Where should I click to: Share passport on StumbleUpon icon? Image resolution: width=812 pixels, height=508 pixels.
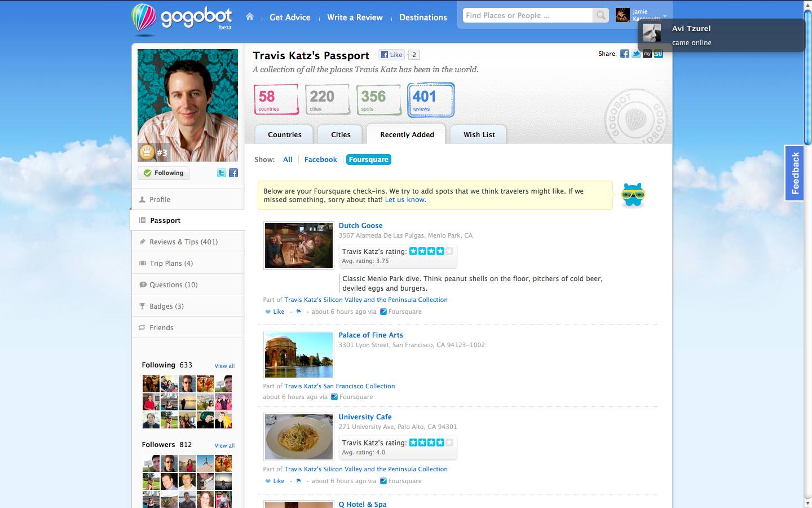658,54
